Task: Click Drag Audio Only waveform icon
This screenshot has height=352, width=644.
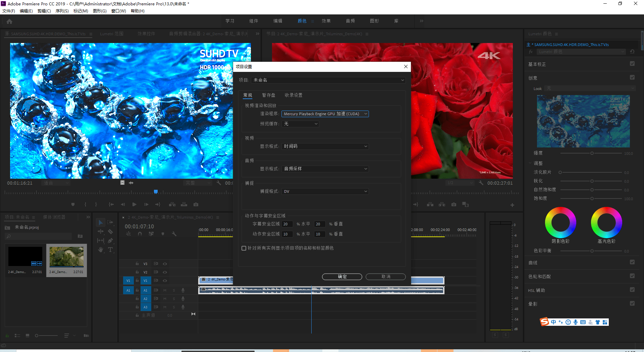Action: pos(131,183)
